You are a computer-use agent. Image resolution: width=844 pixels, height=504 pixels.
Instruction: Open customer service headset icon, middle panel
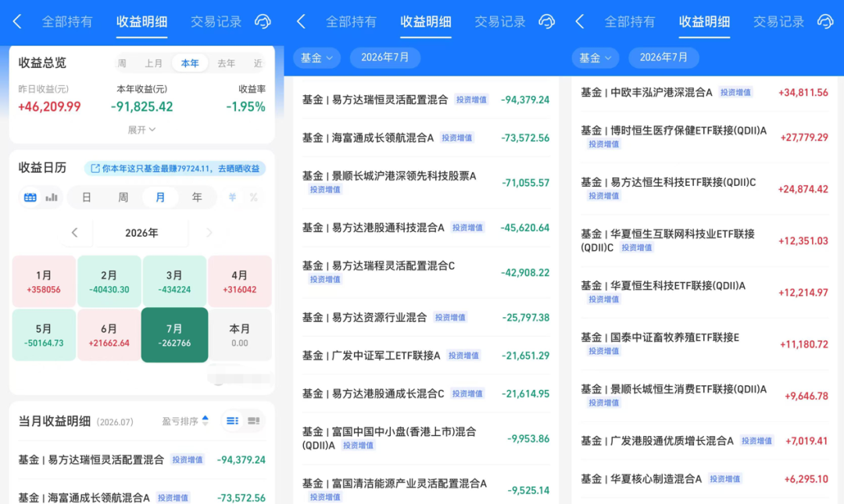tap(546, 22)
